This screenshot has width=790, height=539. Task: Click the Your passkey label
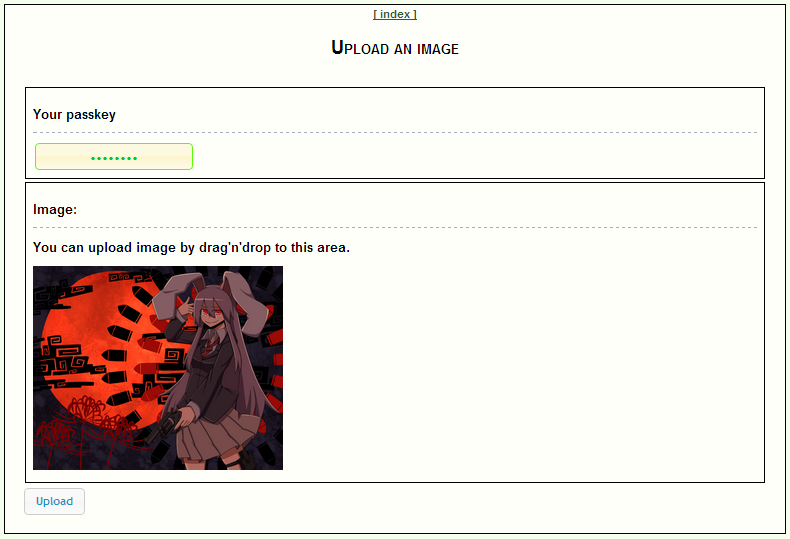pyautogui.click(x=74, y=114)
